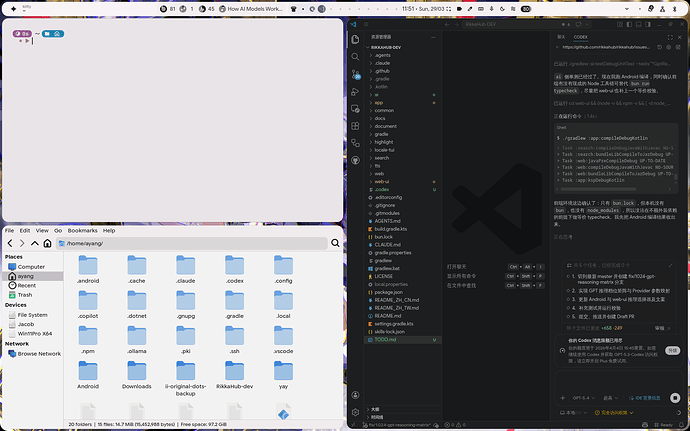The width and height of the screenshot is (690, 431).
Task: Open the View menu in file manager
Action: [42, 230]
